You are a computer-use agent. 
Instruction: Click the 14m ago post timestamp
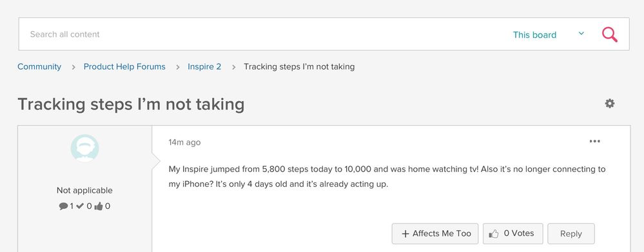click(x=184, y=142)
